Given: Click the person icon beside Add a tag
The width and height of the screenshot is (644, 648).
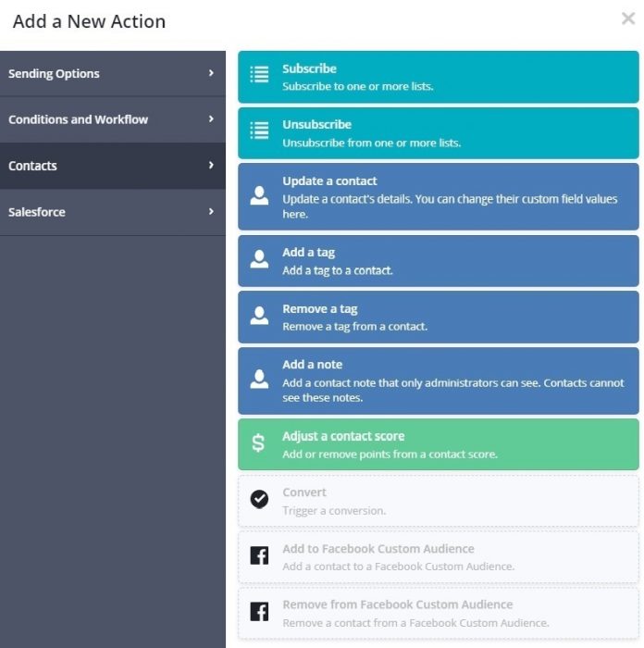Looking at the screenshot, I should coord(260,261).
